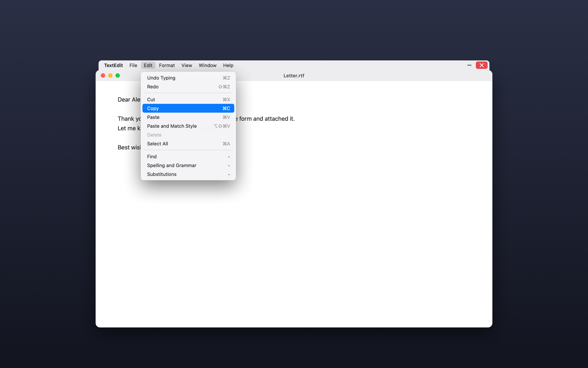
Task: Click the highlighted Copy menu item
Action: coord(188,108)
